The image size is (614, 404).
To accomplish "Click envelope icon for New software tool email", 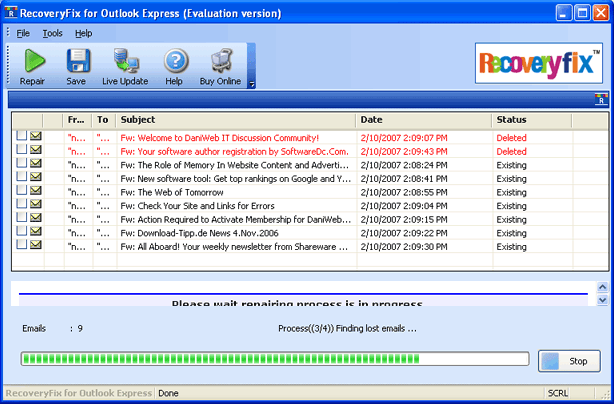I will point(36,177).
